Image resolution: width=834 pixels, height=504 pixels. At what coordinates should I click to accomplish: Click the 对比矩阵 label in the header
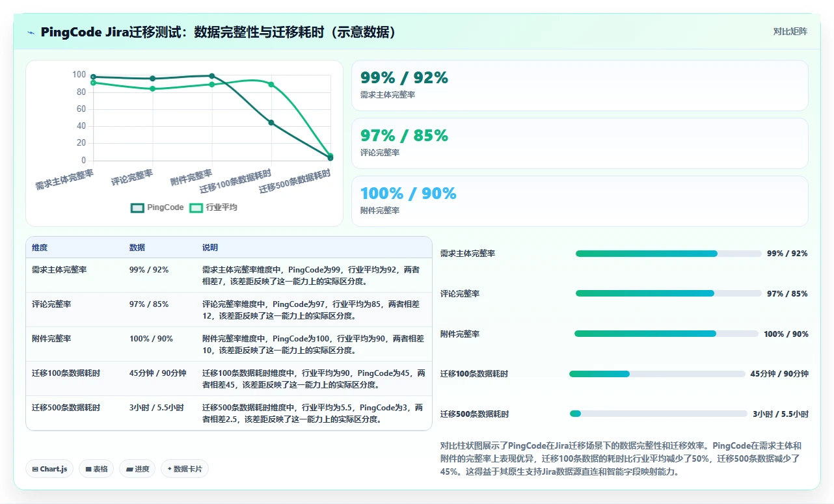[790, 31]
